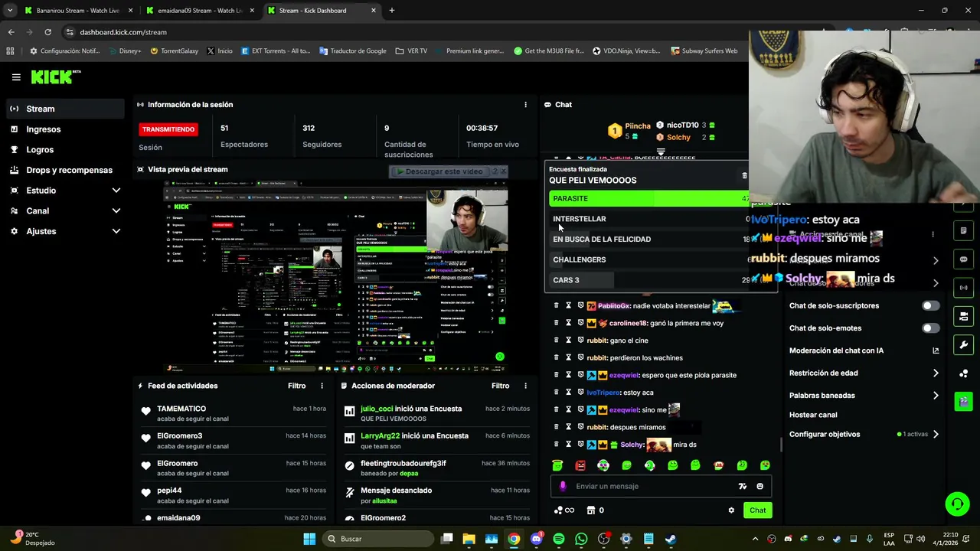Click trash icon on IvoTripero's message

pos(556,393)
